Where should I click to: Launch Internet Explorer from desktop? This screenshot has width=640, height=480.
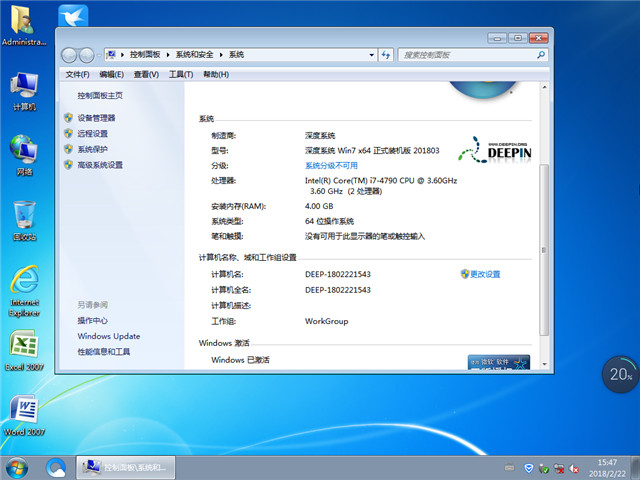pyautogui.click(x=24, y=291)
